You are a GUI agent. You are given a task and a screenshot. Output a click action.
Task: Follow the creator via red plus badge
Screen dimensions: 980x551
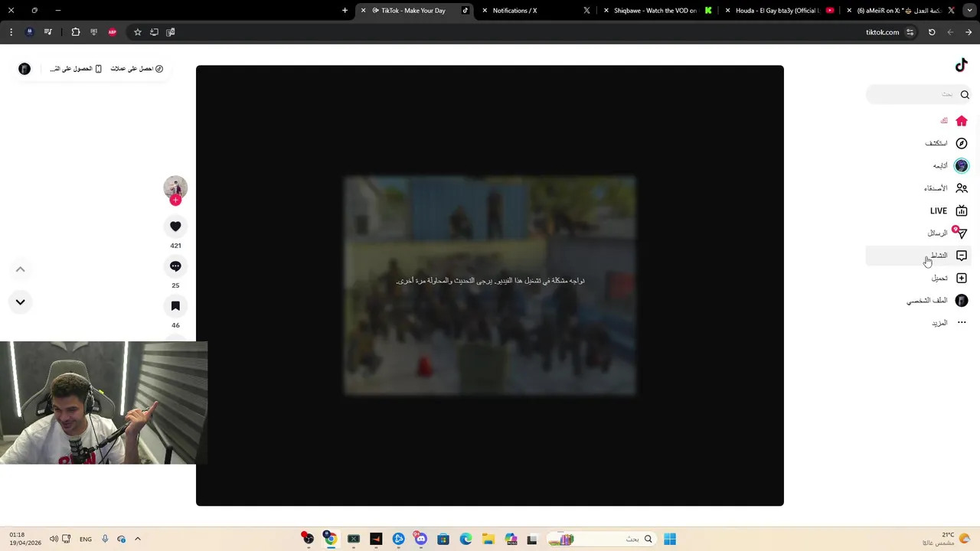point(175,201)
